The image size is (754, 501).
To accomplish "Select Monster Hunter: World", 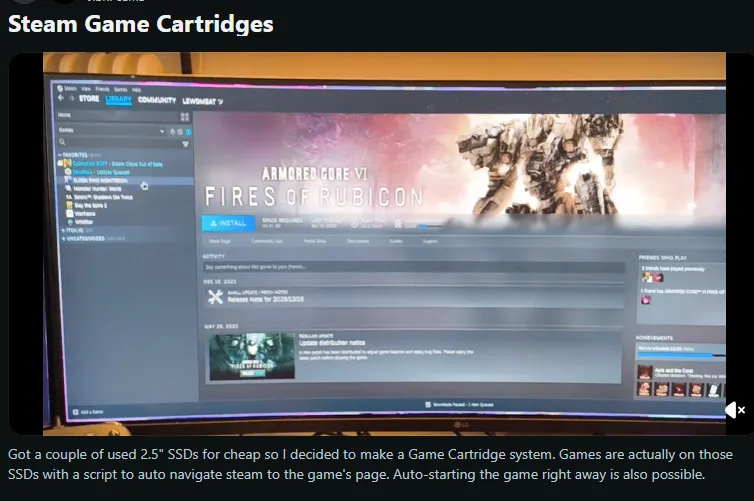I will [x=94, y=188].
